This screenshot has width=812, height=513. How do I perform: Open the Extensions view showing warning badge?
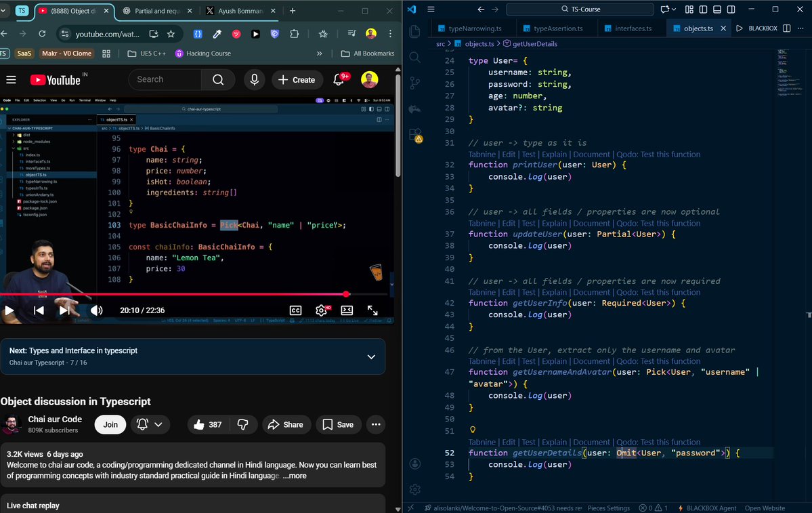[x=414, y=134]
